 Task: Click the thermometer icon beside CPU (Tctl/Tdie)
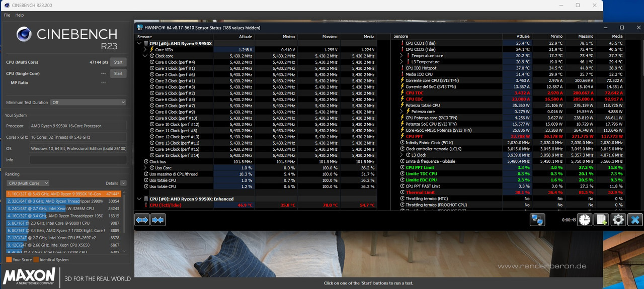point(146,205)
